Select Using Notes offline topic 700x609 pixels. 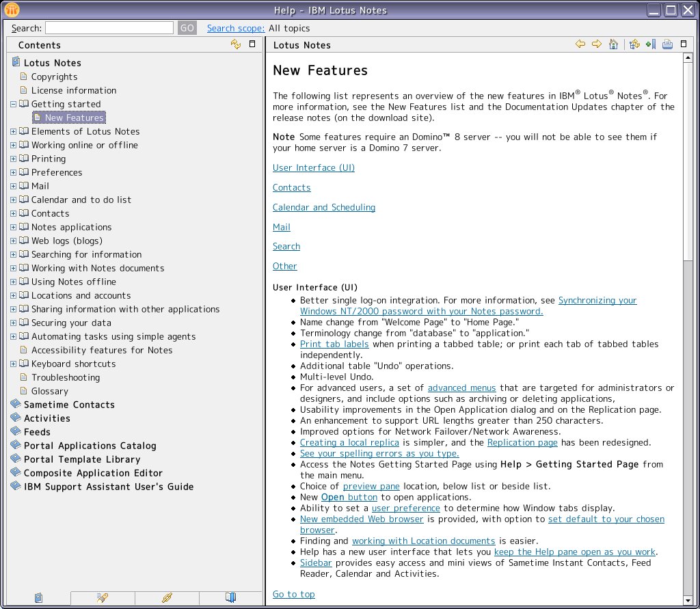pyautogui.click(x=74, y=282)
